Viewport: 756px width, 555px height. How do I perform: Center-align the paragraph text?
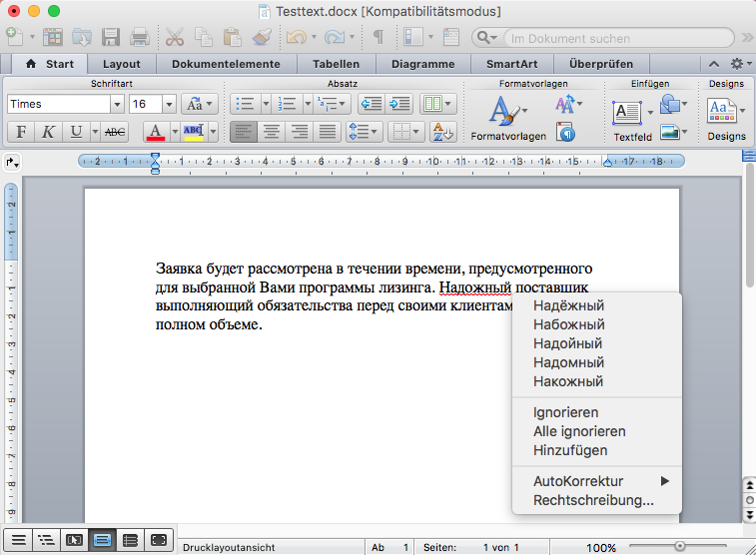(x=271, y=132)
